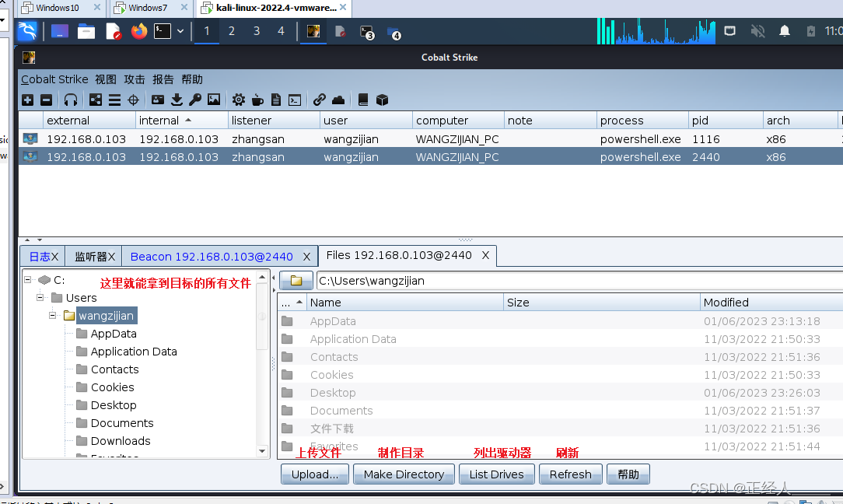843x504 pixels.
Task: Close the Files 192.168.0.103@2440 tab
Action: pos(485,255)
